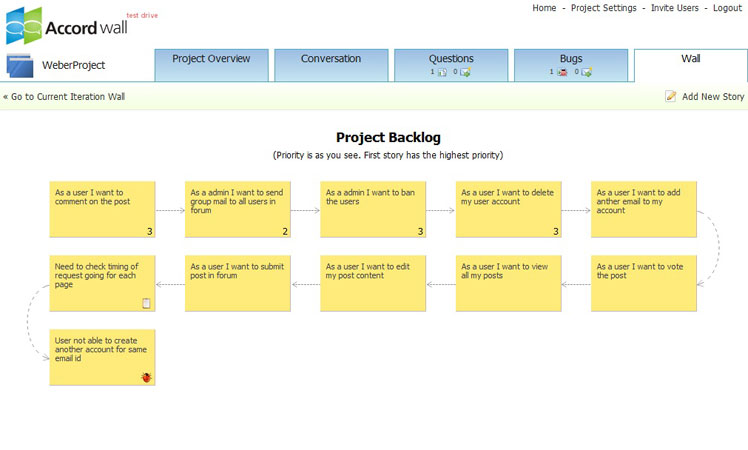Switch to the Project Overview tab

point(211,59)
